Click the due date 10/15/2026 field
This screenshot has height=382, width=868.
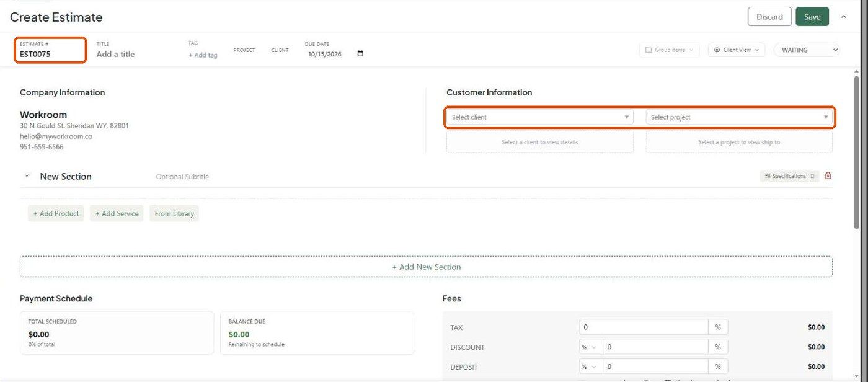point(325,54)
